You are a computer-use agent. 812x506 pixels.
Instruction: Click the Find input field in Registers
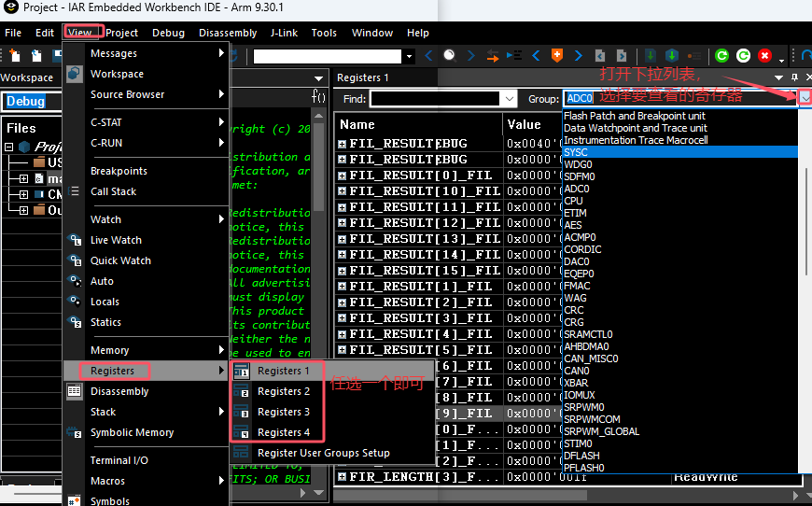(x=435, y=98)
